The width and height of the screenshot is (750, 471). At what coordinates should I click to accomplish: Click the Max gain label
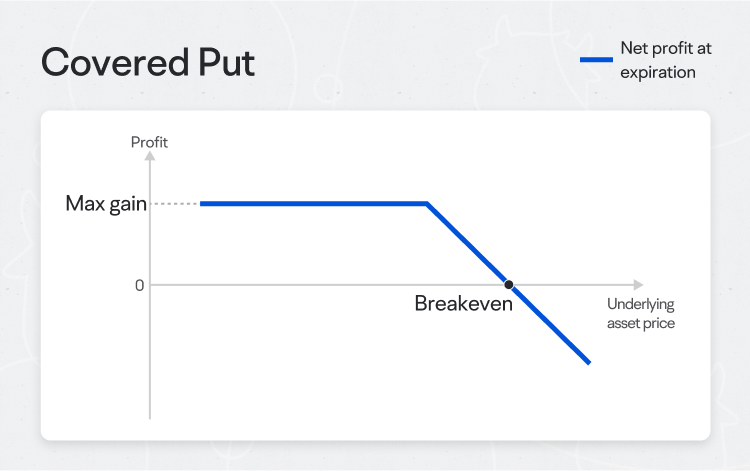(106, 204)
